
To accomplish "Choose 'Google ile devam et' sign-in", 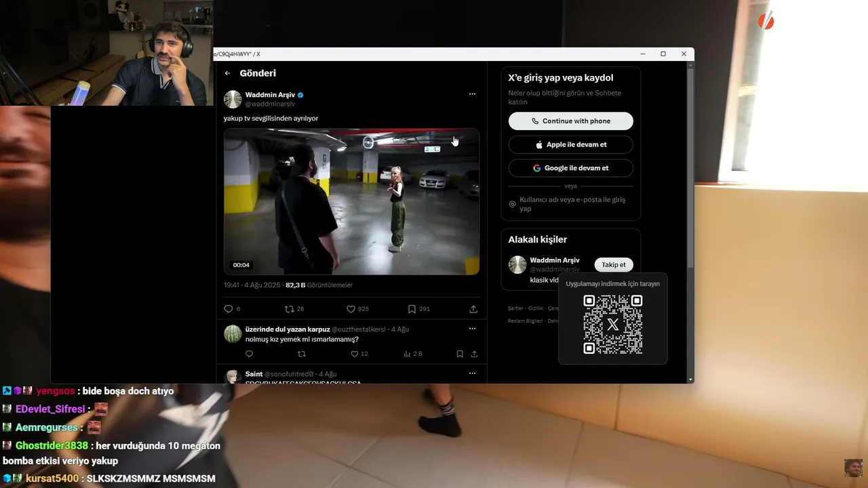I will [571, 168].
